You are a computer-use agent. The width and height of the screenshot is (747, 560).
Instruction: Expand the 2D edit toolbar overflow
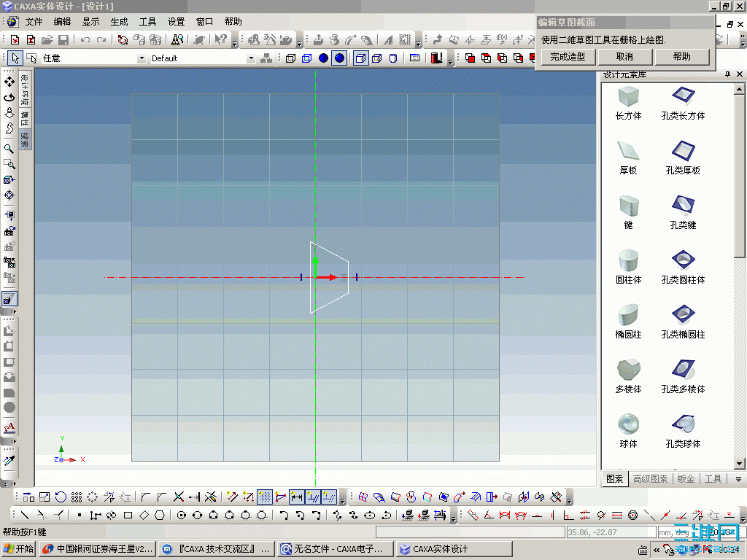click(x=342, y=500)
